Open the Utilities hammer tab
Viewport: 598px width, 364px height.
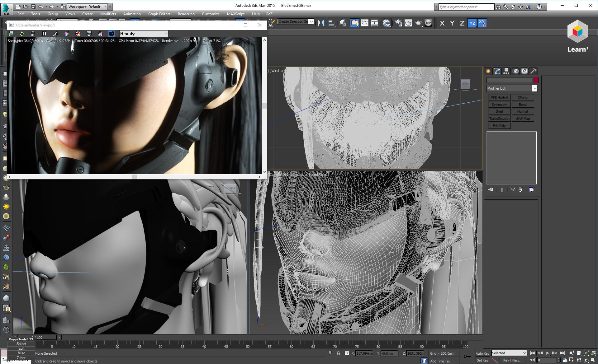(533, 71)
